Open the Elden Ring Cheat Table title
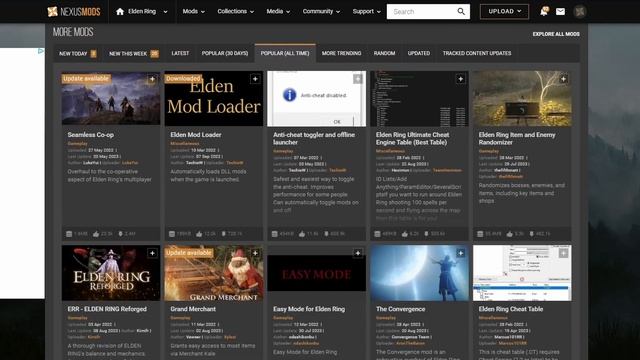This screenshot has width=640, height=360. tap(511, 309)
